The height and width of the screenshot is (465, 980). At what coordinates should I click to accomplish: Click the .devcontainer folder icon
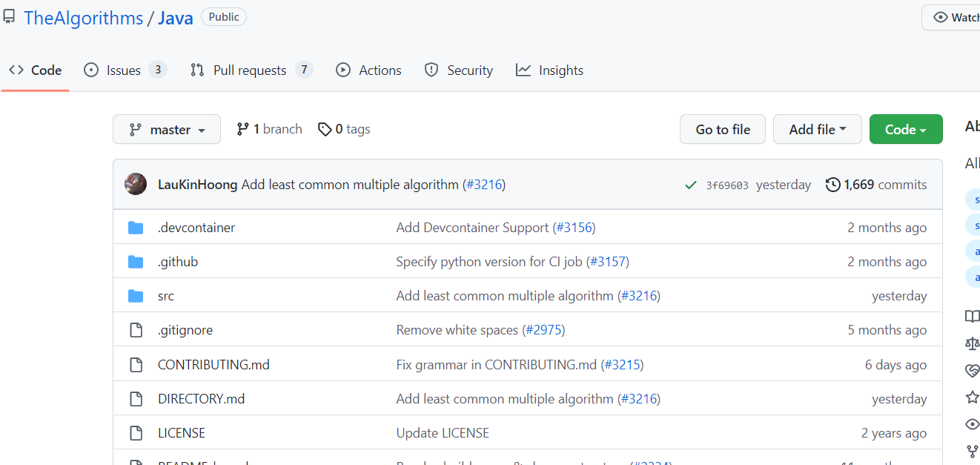pos(136,228)
